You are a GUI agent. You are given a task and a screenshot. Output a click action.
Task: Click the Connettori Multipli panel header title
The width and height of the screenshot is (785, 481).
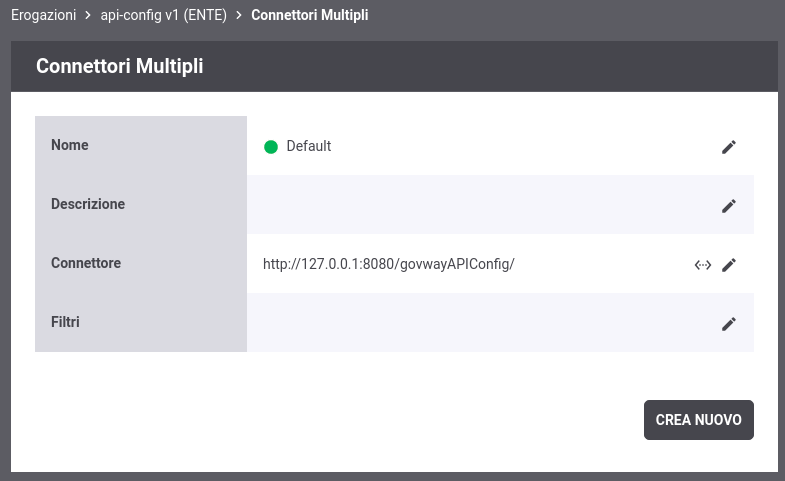click(x=120, y=66)
